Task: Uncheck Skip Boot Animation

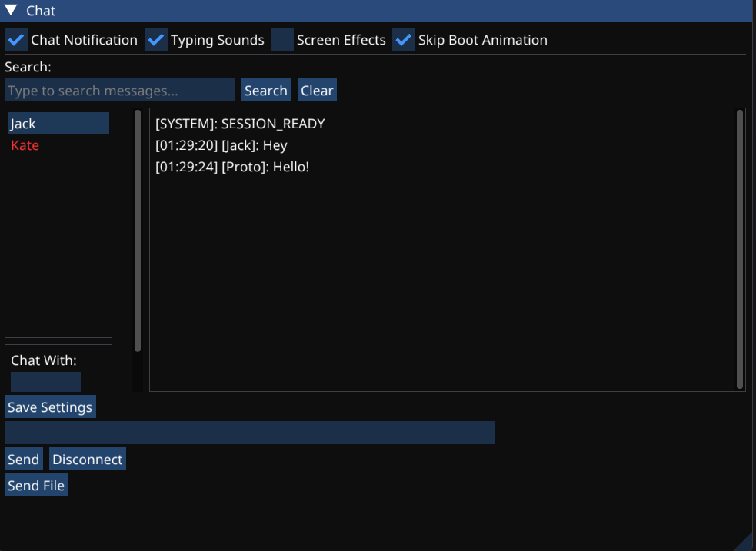Action: 404,39
